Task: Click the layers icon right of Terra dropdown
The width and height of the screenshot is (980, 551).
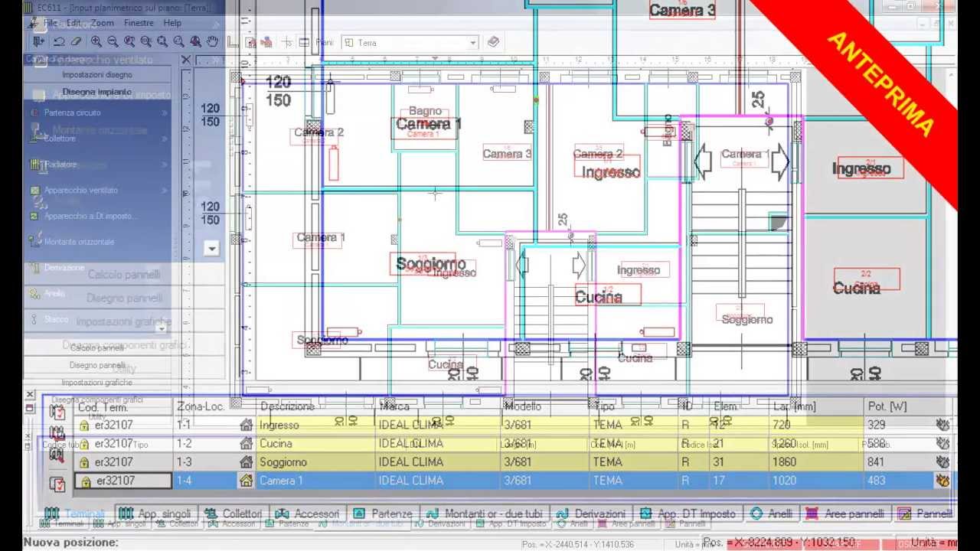Action: [494, 42]
